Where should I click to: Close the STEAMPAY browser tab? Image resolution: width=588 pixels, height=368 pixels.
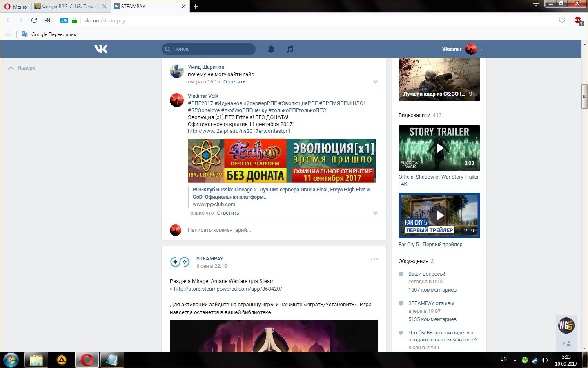click(x=183, y=7)
